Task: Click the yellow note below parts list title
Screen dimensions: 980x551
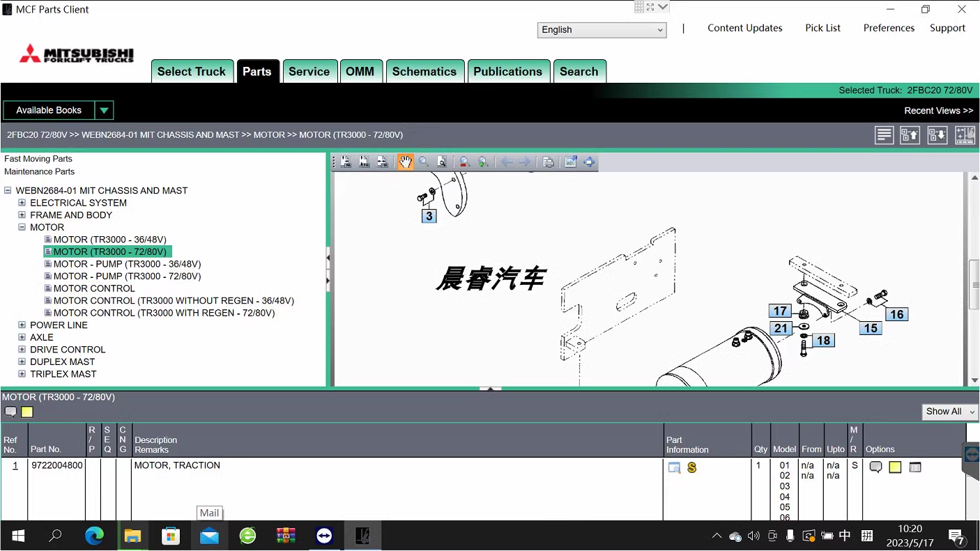Action: pos(27,412)
